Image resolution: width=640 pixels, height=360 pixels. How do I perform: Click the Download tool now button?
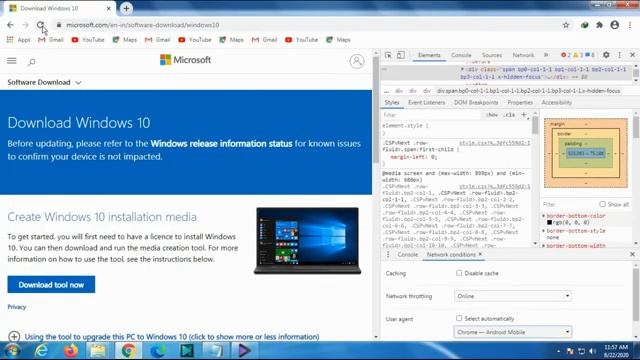pyautogui.click(x=51, y=284)
